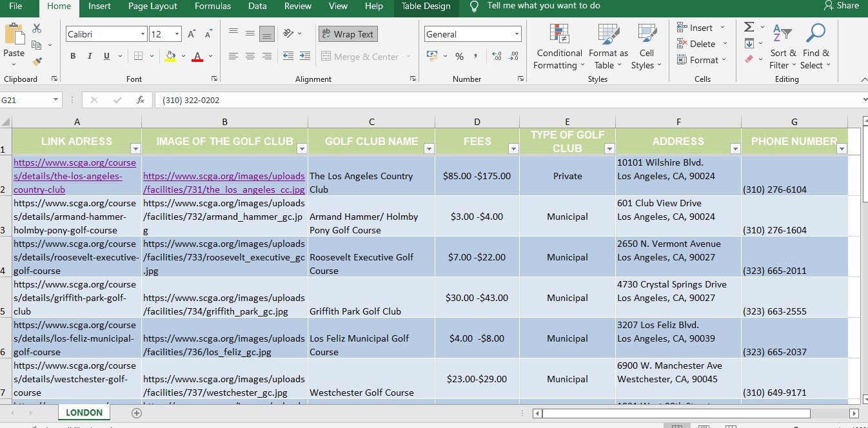
Task: Click the Percent Style icon
Action: pyautogui.click(x=459, y=57)
